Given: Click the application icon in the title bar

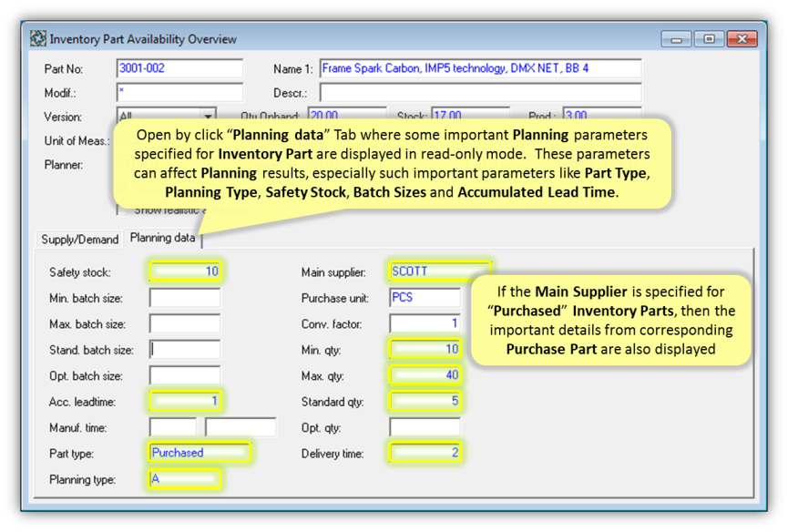Looking at the screenshot, I should [x=37, y=38].
